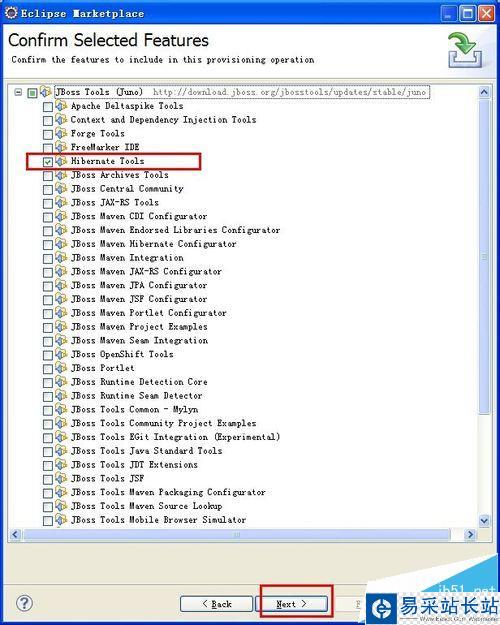
Task: Select the Context and Dependency Injection Tools text
Action: pos(163,120)
